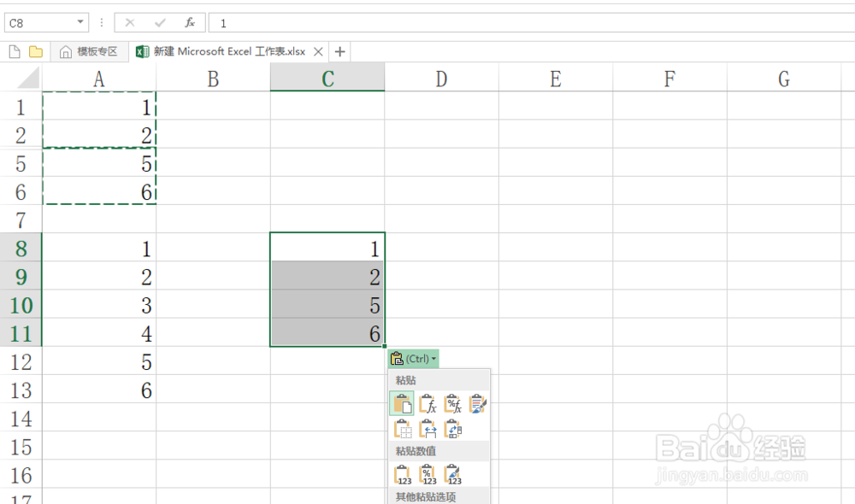
Task: Select row 6 header
Action: coord(21,191)
